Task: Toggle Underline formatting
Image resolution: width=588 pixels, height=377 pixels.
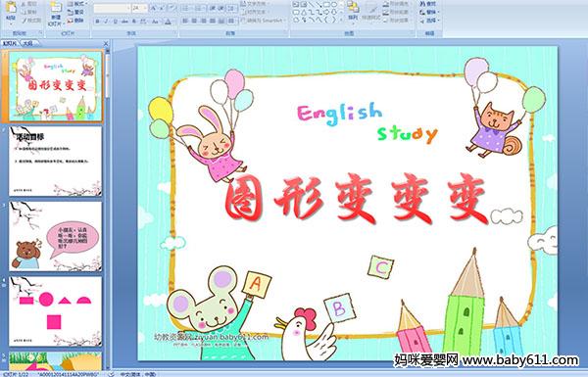Action: [115, 22]
